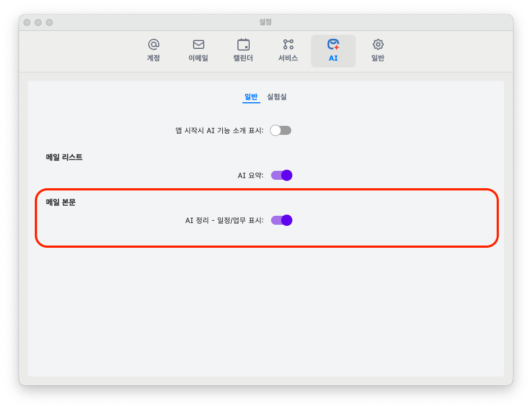
Task: Click the 메일 리스트 section heading
Action: pos(64,157)
